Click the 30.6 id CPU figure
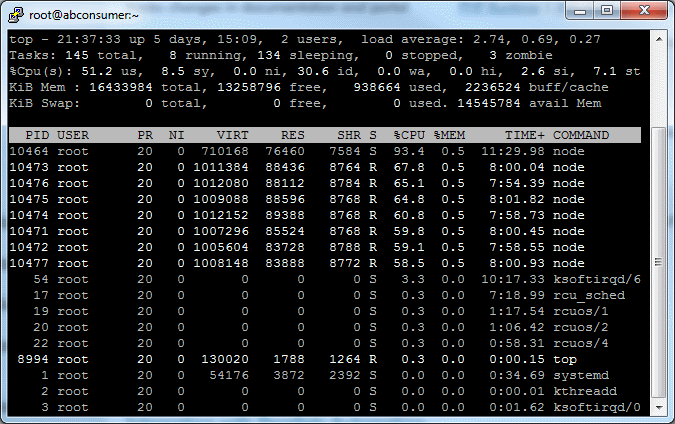This screenshot has width=675, height=424. (x=313, y=71)
